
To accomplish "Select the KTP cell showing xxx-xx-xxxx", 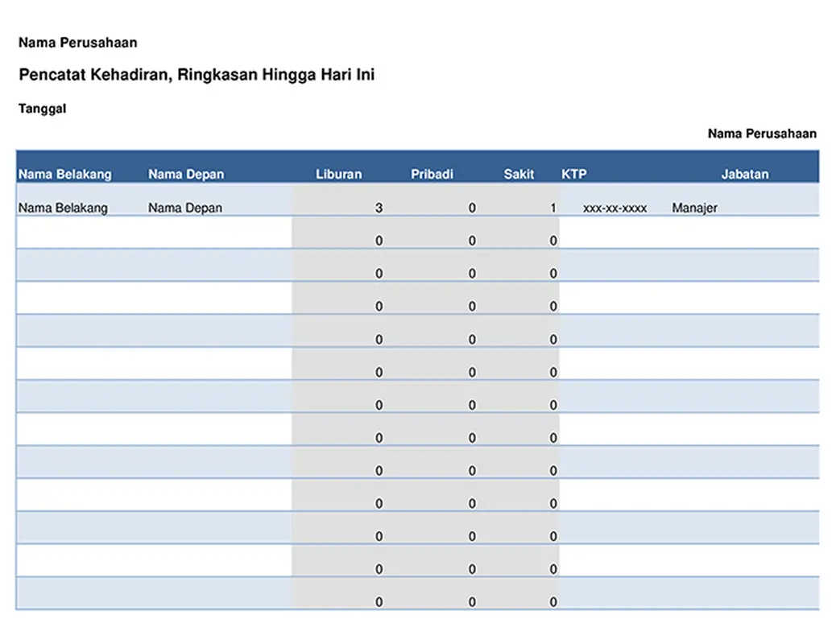I will 615,208.
